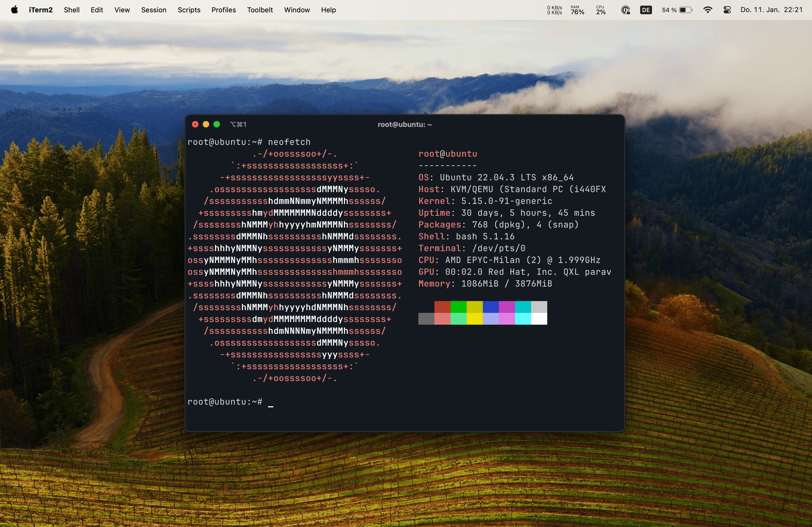The width and height of the screenshot is (812, 527).
Task: Open Control Center from the menu bar
Action: (x=727, y=10)
